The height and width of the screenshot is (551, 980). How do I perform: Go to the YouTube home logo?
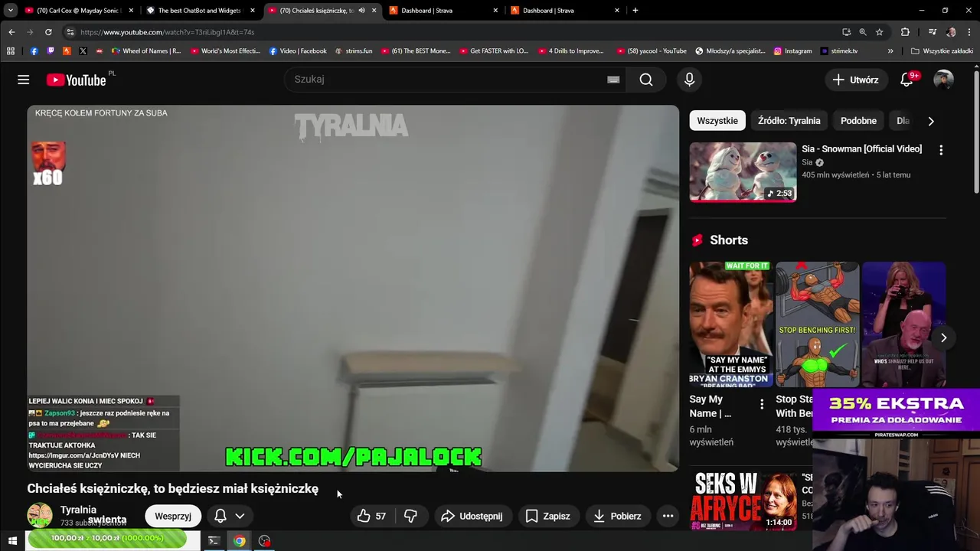click(76, 80)
